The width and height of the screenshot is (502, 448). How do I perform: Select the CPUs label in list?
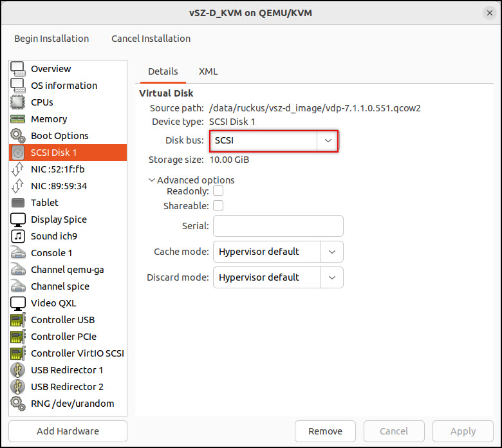42,102
